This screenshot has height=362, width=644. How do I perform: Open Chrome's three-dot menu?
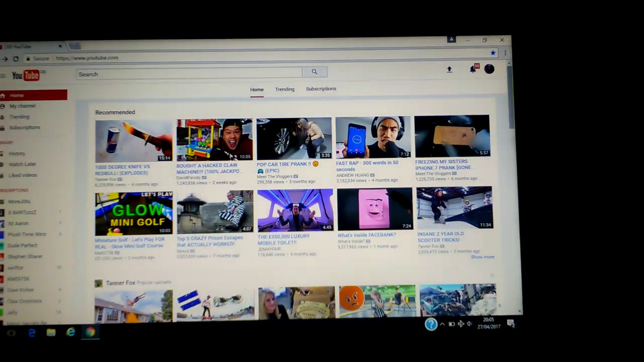coord(505,53)
